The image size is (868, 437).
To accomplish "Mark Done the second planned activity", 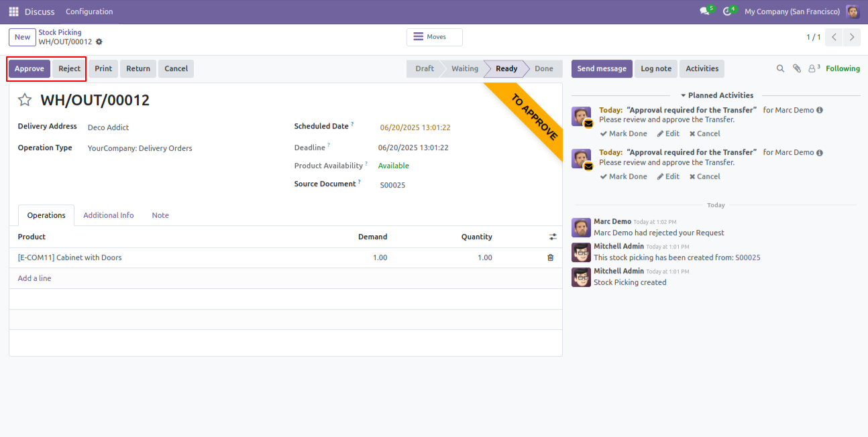I will (x=623, y=176).
